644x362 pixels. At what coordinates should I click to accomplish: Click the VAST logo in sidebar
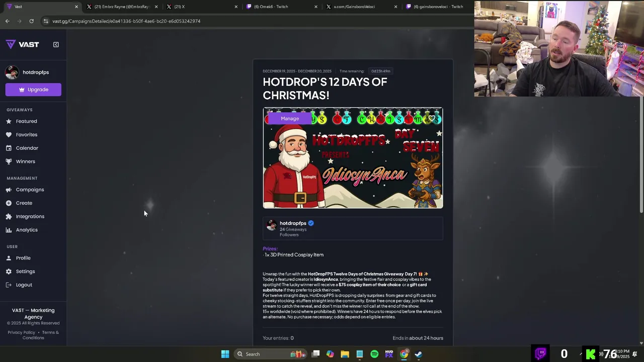point(23,44)
